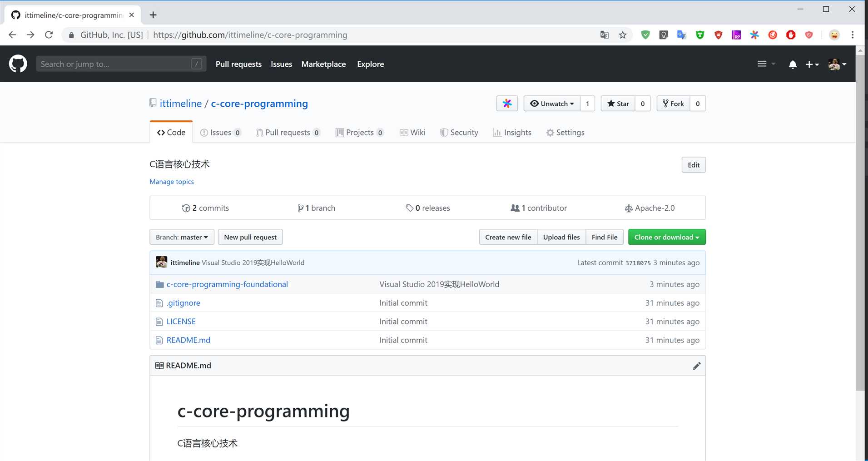Open the repository Pull requests tab
Viewport: 868px width, 461px height.
pyautogui.click(x=288, y=133)
